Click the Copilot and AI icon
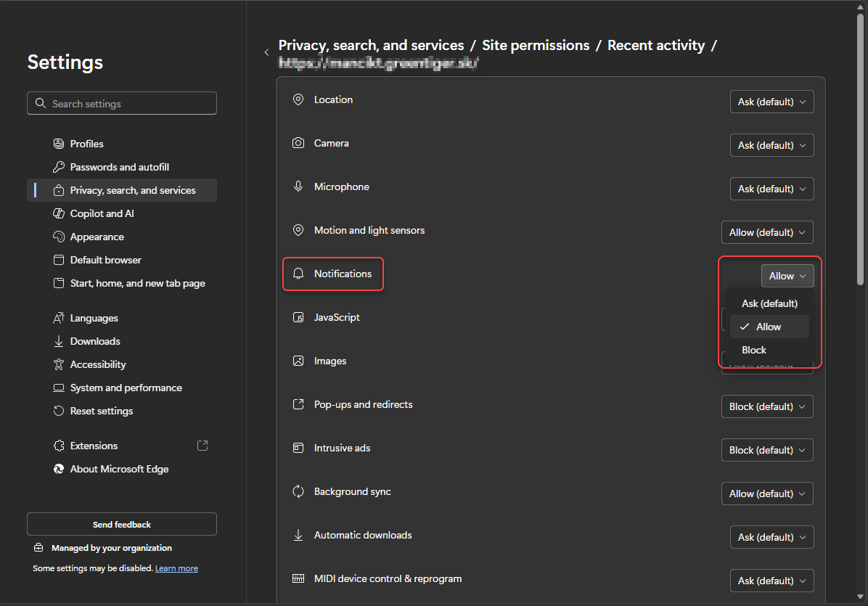 pyautogui.click(x=59, y=213)
